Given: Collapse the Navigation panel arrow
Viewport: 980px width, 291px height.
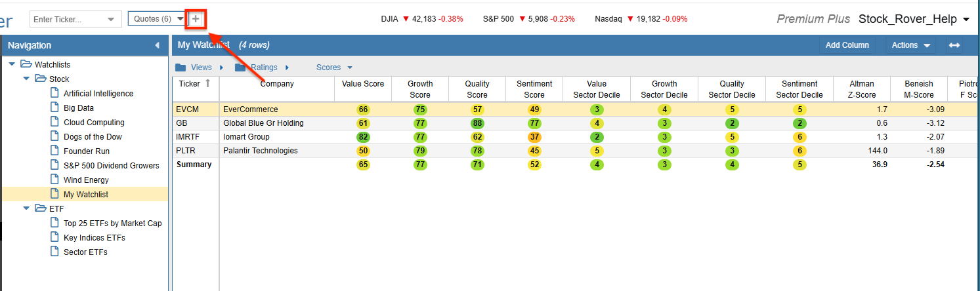Looking at the screenshot, I should 157,45.
